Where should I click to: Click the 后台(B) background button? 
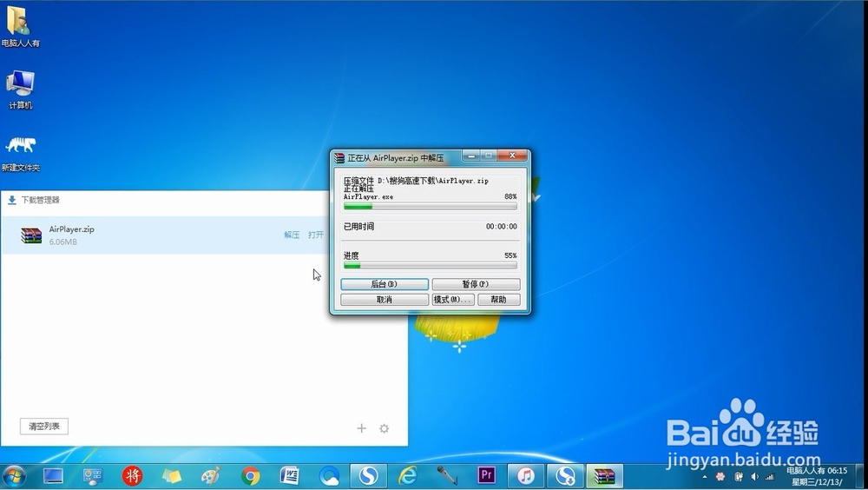click(385, 284)
